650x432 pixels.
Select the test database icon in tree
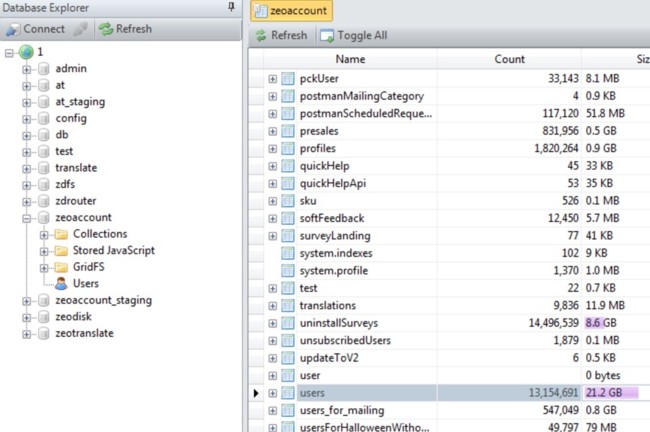pyautogui.click(x=44, y=152)
